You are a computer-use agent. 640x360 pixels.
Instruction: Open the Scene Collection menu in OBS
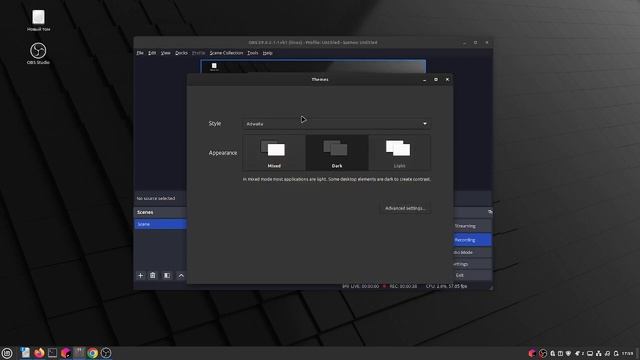[226, 53]
